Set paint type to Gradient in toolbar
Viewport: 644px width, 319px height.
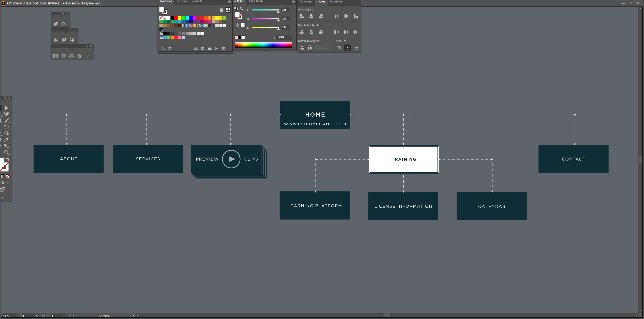(2, 176)
